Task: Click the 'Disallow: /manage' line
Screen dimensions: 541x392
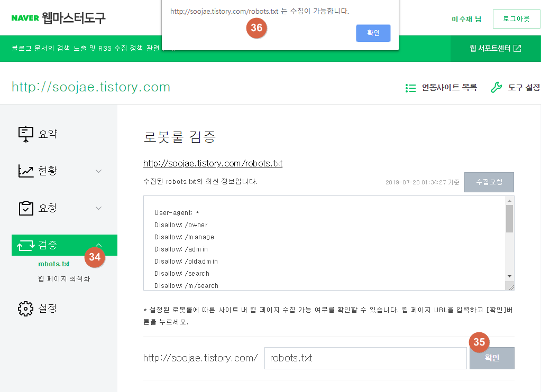Action: 184,237
